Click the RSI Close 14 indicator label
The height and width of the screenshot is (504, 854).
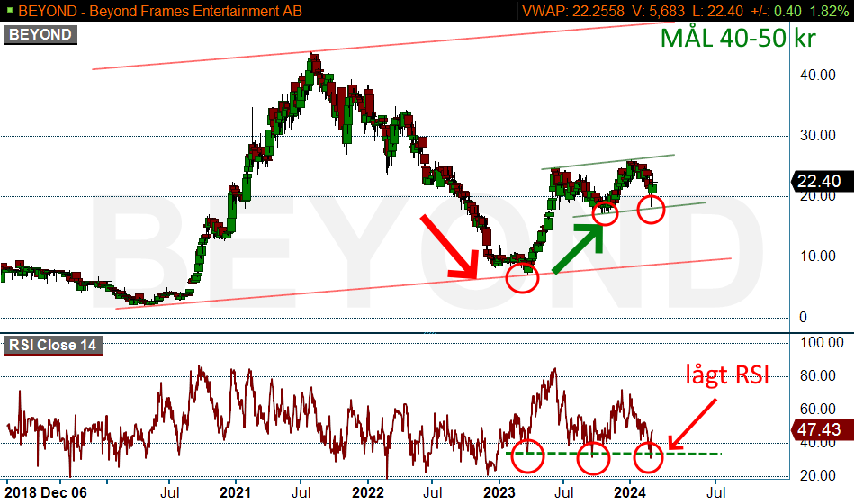pos(53,346)
